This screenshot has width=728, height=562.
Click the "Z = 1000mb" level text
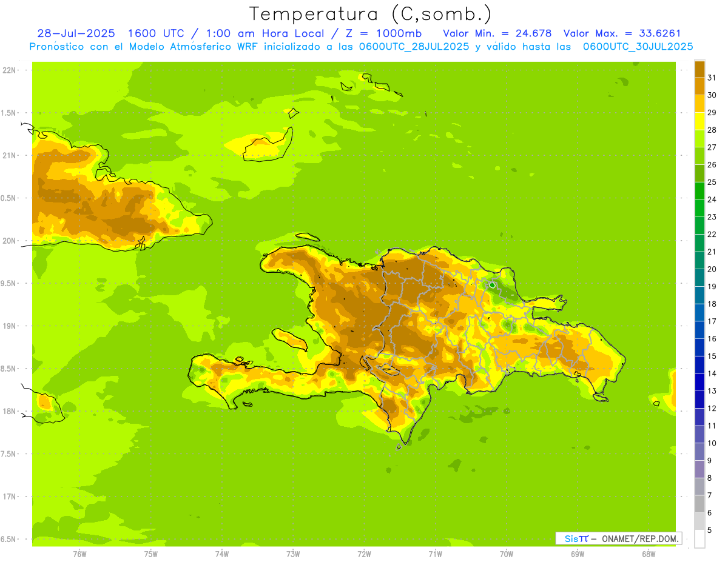(385, 33)
